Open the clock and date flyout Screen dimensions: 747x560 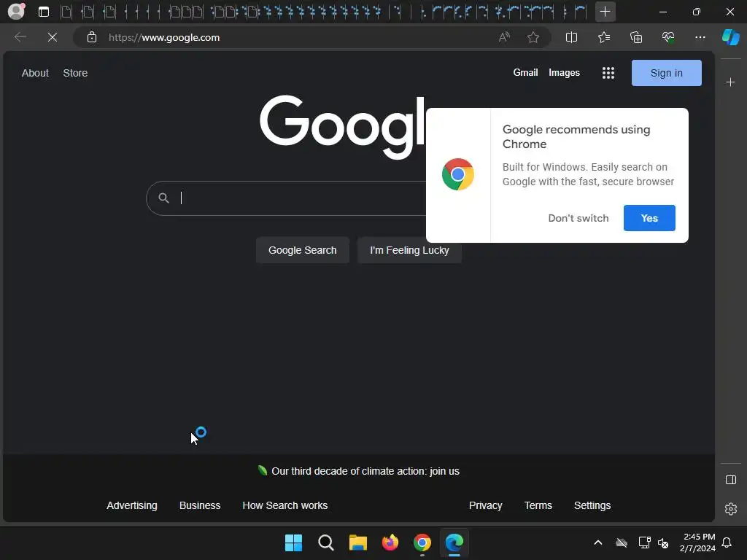coord(697,542)
